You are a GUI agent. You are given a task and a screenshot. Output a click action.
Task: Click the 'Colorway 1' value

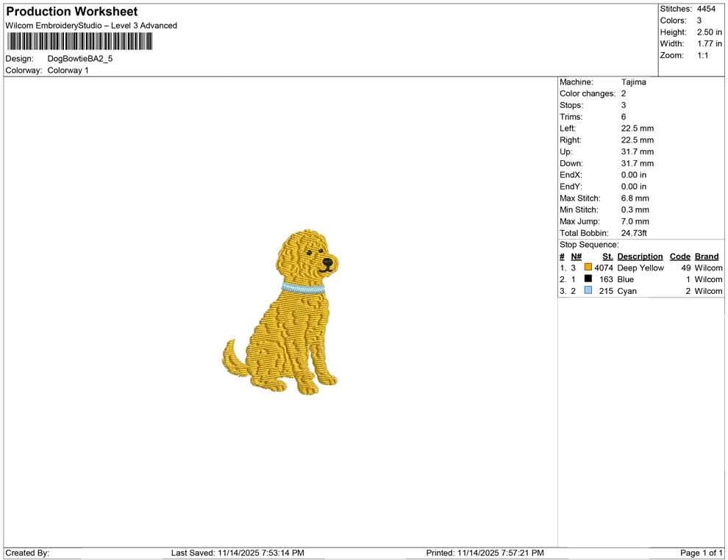68,70
